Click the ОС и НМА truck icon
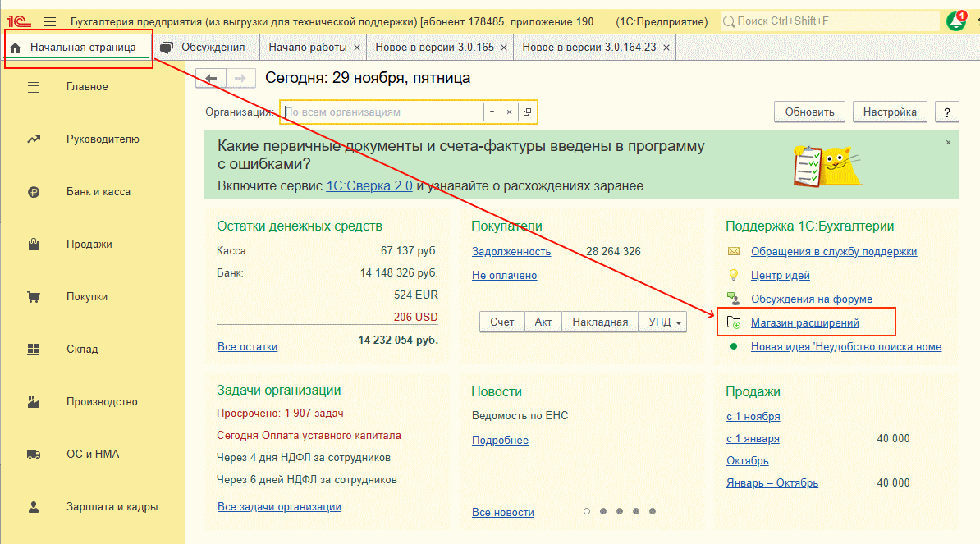 click(34, 455)
